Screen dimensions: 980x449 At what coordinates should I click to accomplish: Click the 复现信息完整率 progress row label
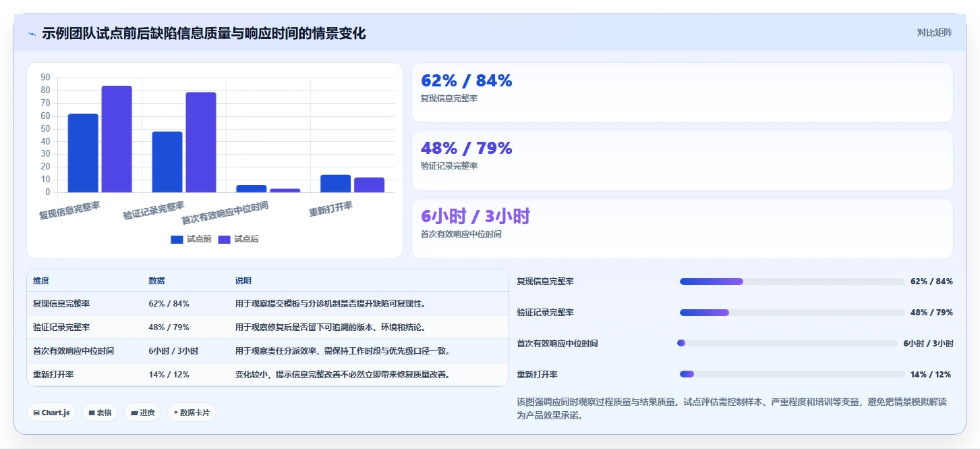545,282
